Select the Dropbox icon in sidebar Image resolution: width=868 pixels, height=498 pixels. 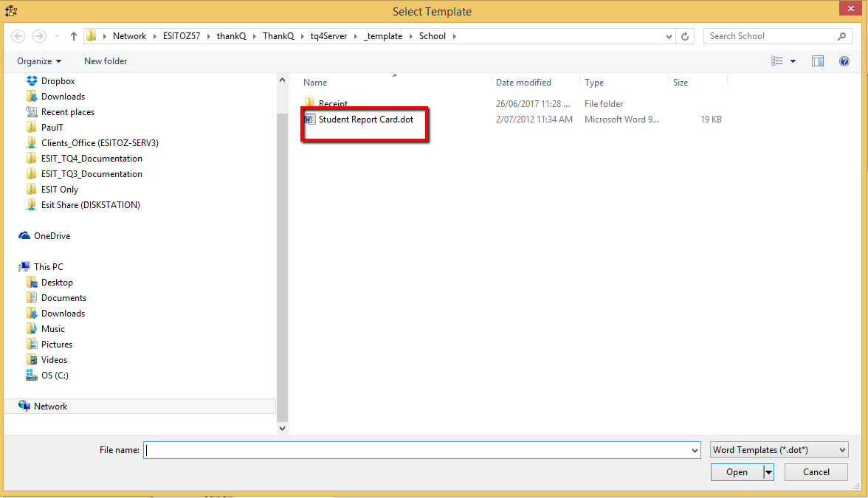tap(32, 81)
